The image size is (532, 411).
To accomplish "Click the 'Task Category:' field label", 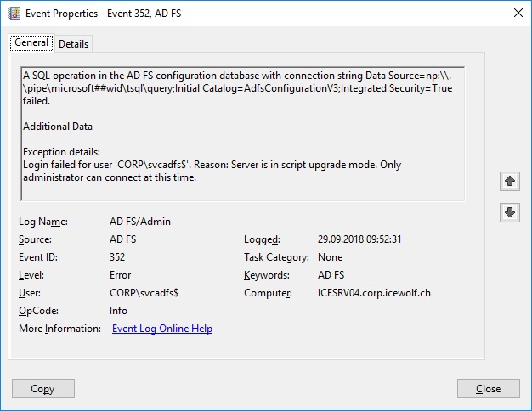I will (276, 257).
